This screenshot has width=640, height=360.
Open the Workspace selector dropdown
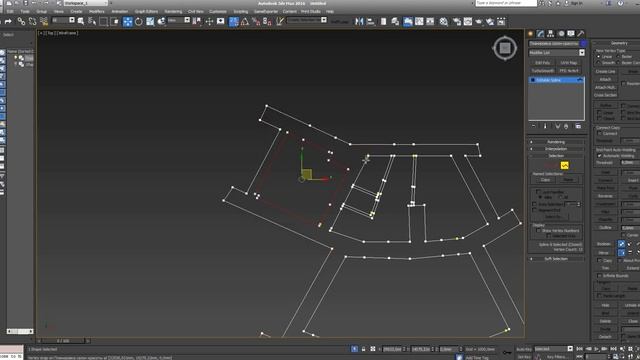(86, 3)
